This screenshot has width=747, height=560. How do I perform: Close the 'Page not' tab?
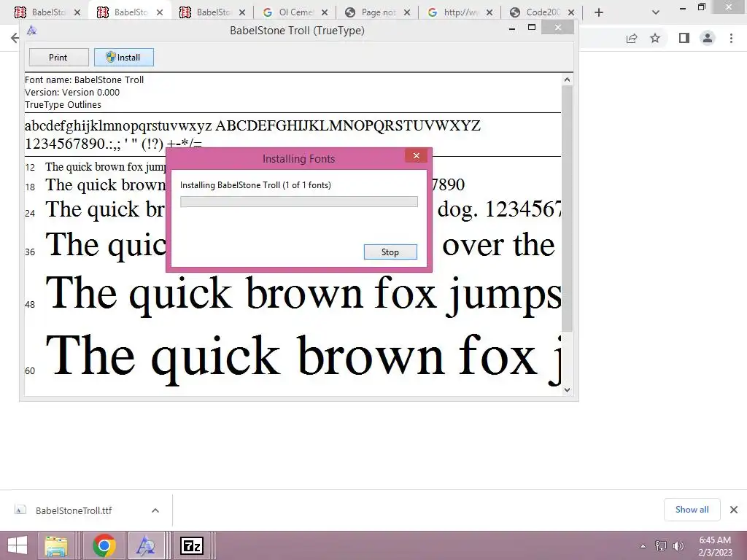pos(407,12)
